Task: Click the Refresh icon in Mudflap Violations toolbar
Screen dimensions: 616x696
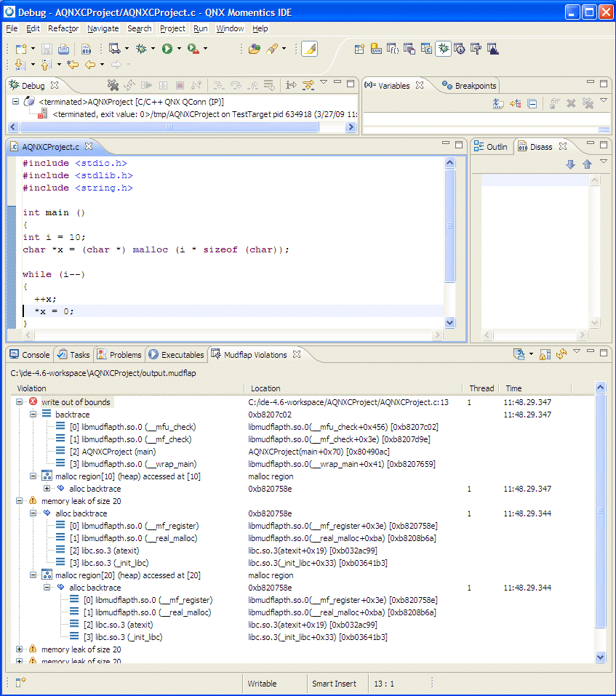Action: (x=561, y=354)
